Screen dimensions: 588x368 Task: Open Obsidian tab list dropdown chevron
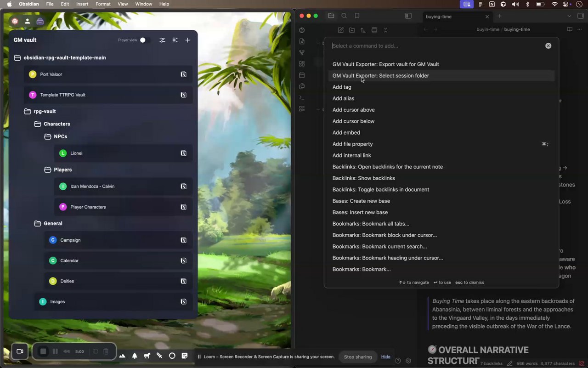click(x=569, y=16)
